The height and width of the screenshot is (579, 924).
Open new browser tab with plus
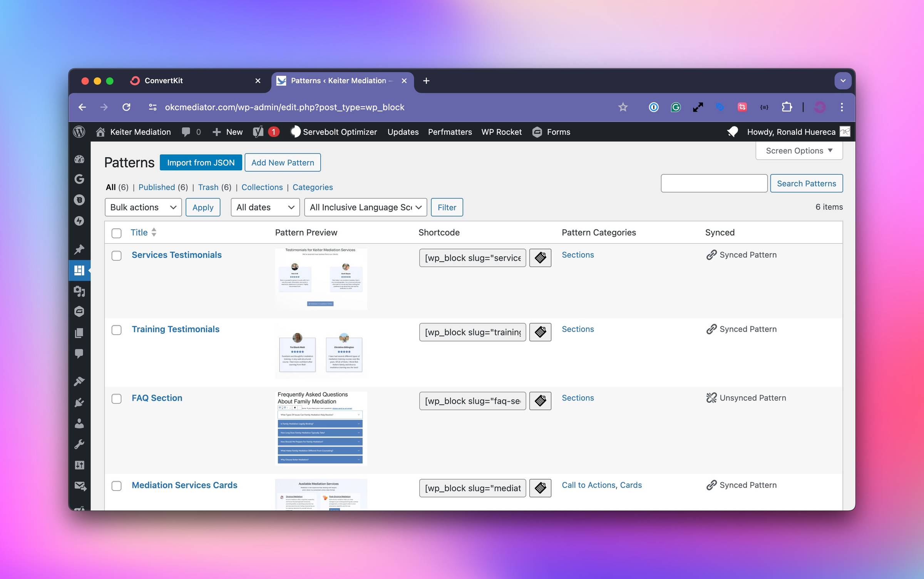click(426, 81)
